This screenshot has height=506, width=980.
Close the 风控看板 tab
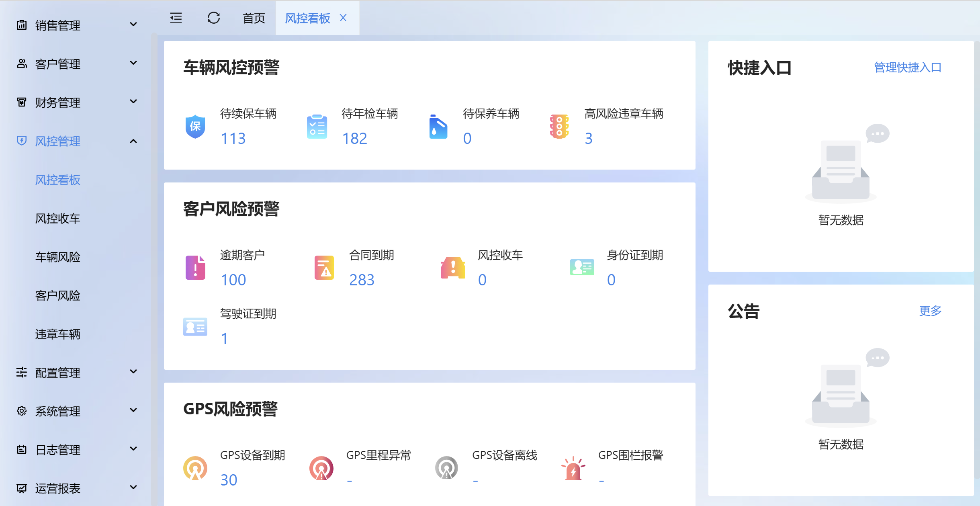point(343,18)
